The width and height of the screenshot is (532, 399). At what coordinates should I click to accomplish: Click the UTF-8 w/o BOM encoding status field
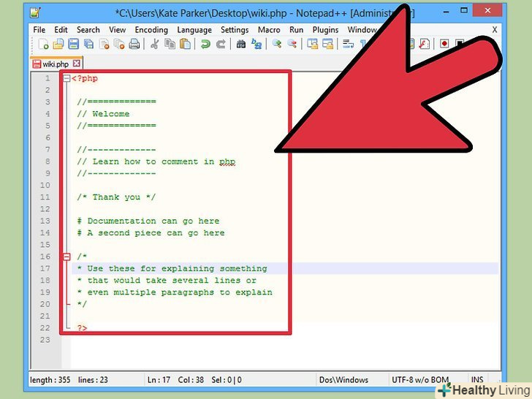pos(419,380)
